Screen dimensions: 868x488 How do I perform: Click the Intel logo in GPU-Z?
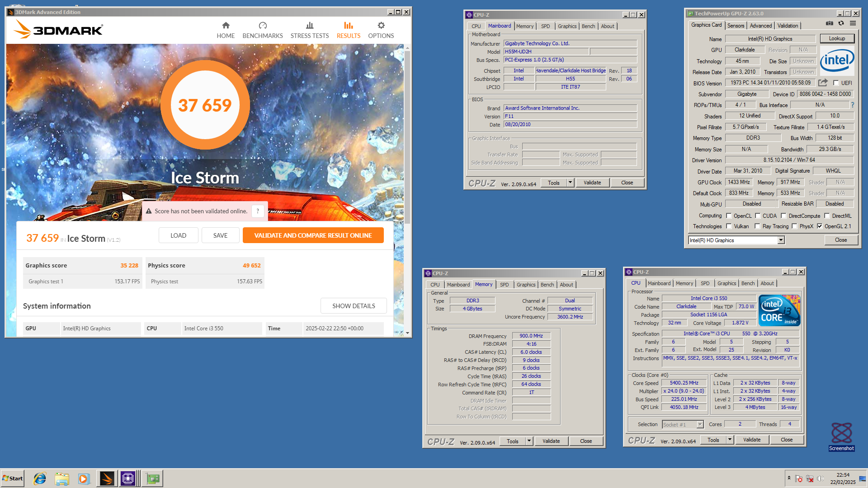tap(837, 60)
